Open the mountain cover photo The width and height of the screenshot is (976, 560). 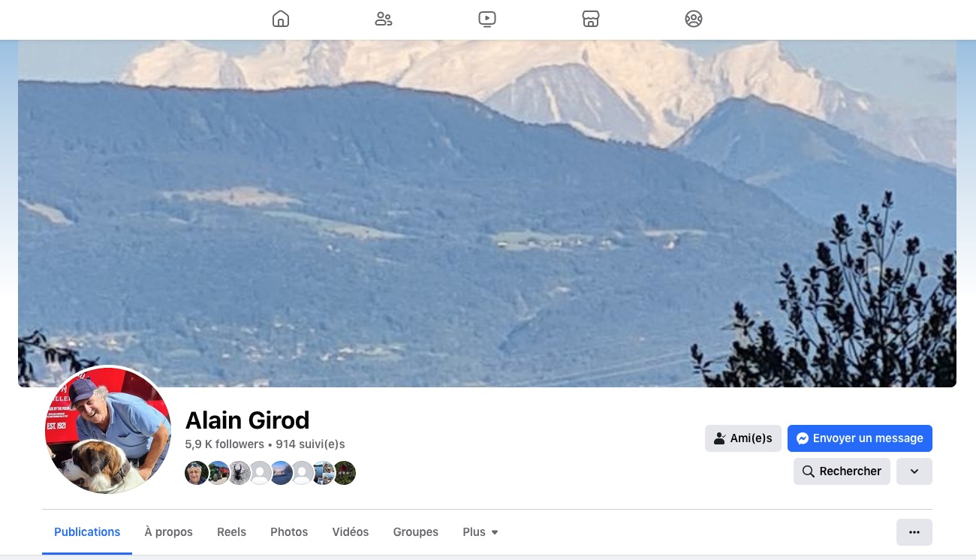pos(487,213)
